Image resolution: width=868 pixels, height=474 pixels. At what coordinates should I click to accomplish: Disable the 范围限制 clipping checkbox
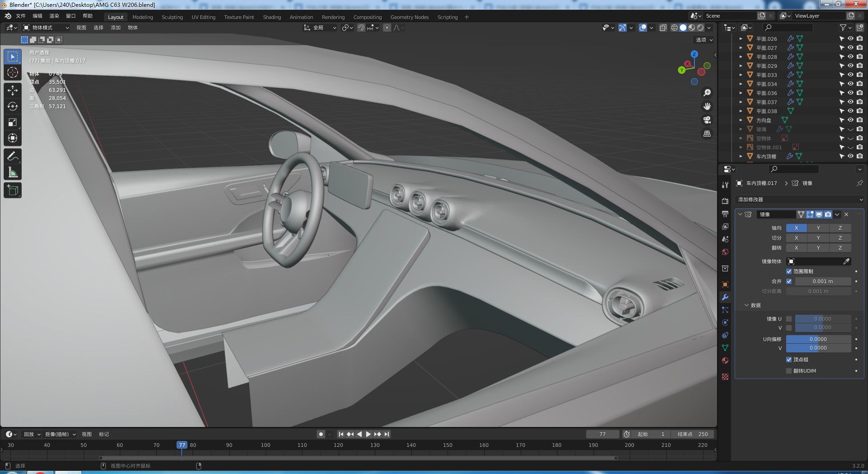click(x=789, y=271)
